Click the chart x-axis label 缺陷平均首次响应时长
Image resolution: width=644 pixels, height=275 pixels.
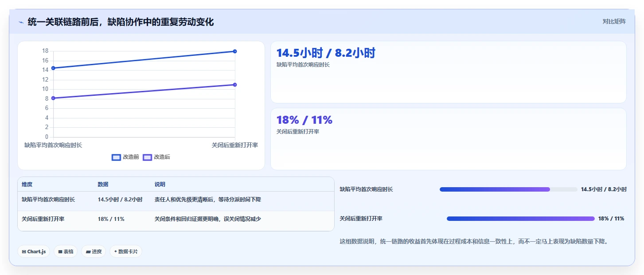click(x=53, y=145)
